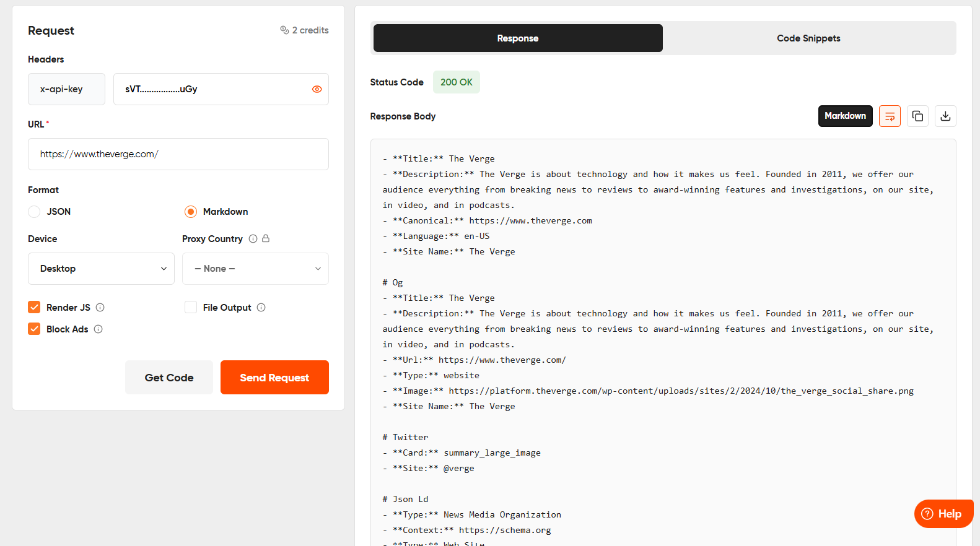Click the '**Context:** https://schema.org' line
The width and height of the screenshot is (980, 546).
(467, 530)
